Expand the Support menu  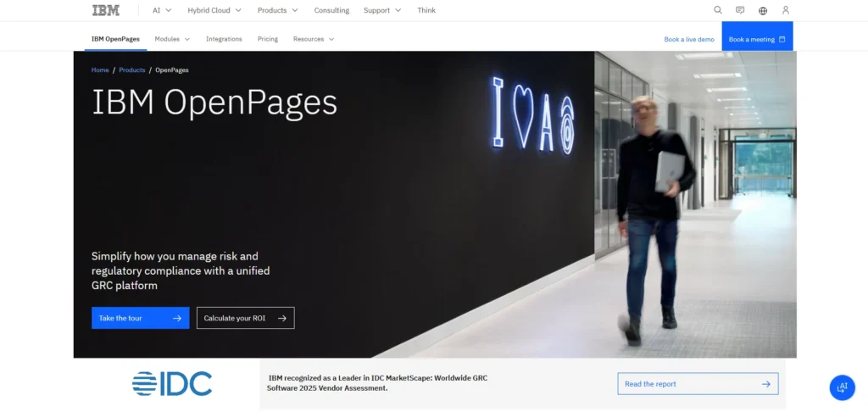[x=382, y=10]
